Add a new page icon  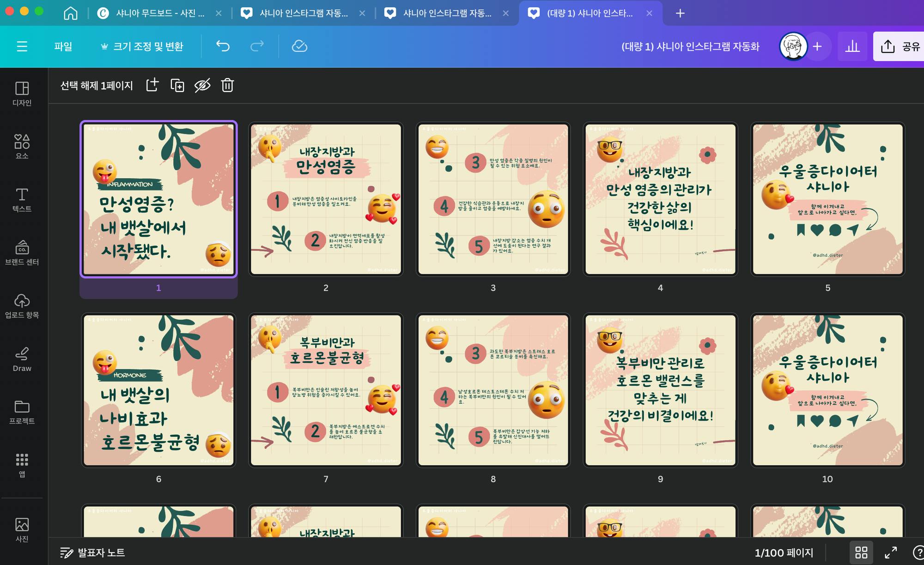(x=152, y=85)
